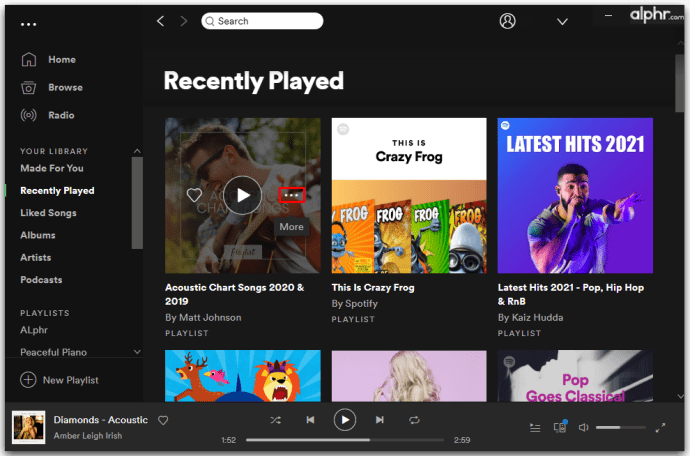Skip to the next track

pos(380,420)
